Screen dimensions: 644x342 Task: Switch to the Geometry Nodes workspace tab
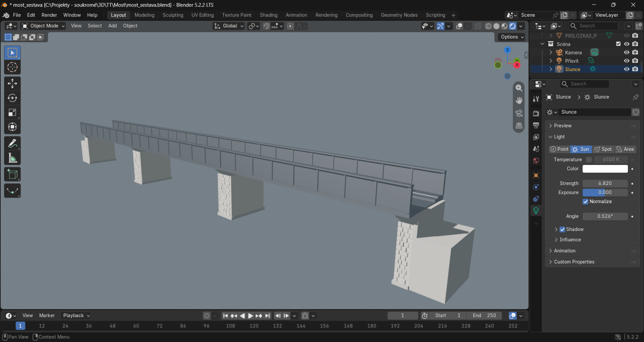pos(399,15)
